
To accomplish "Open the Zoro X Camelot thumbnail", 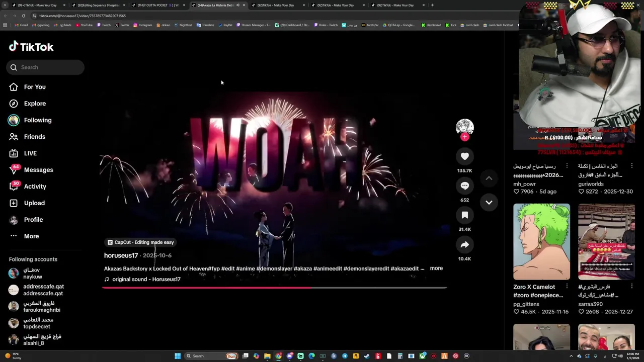I will pos(541,242).
